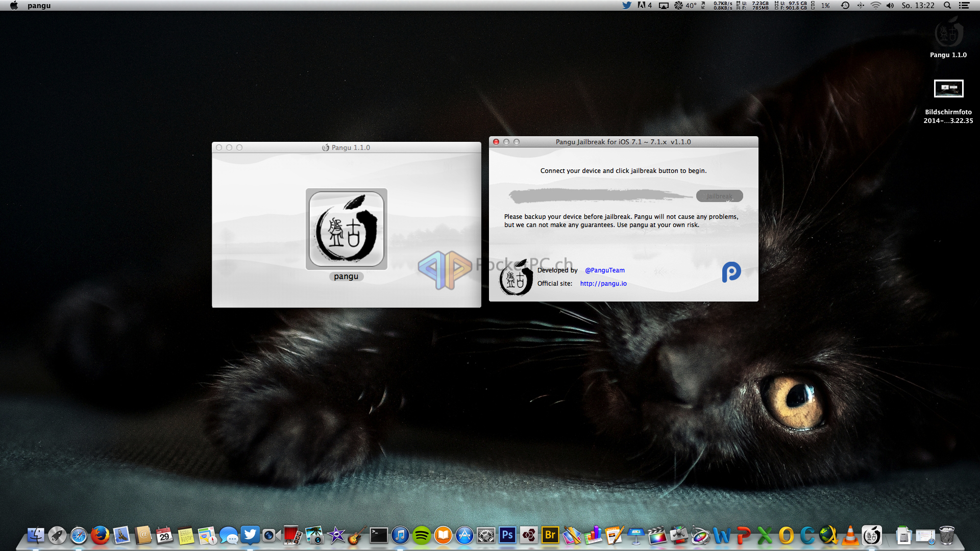The width and height of the screenshot is (980, 551).
Task: Open iBooks from the Dock
Action: tap(443, 535)
